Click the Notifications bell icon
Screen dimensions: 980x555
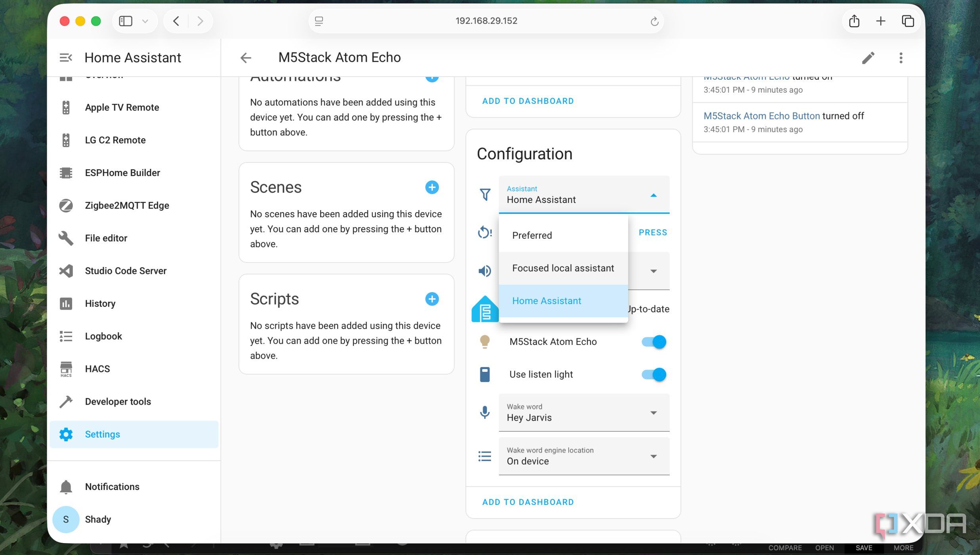tap(66, 487)
